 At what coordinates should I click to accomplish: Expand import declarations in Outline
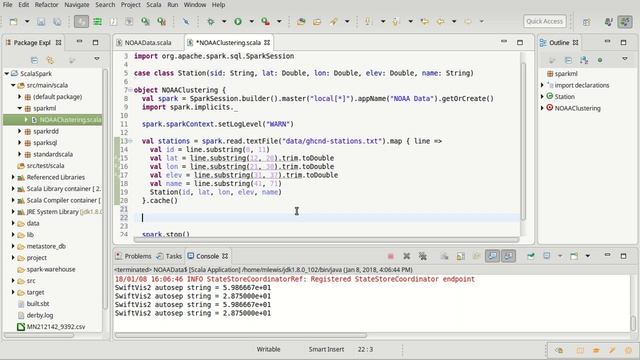point(542,85)
